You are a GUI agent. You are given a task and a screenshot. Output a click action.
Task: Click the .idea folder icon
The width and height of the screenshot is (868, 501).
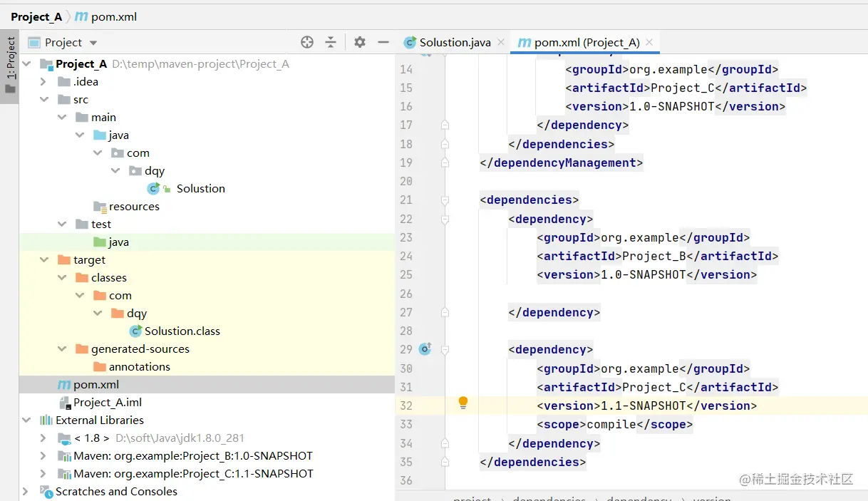(63, 81)
